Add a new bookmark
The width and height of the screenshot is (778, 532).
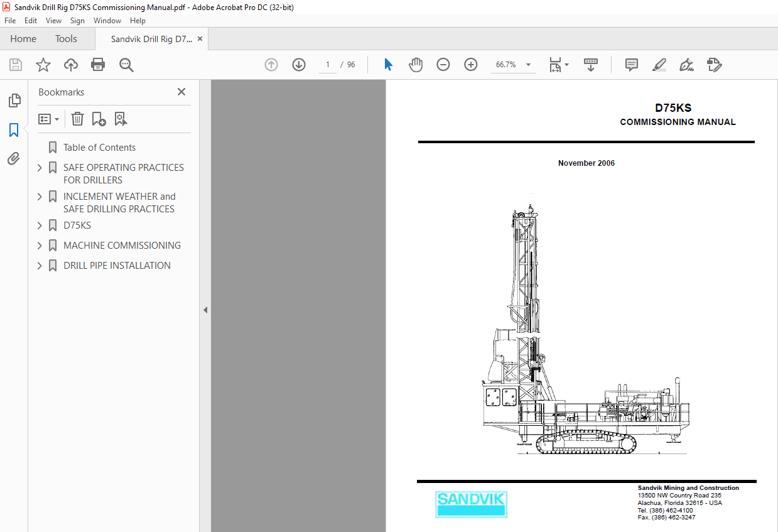98,119
